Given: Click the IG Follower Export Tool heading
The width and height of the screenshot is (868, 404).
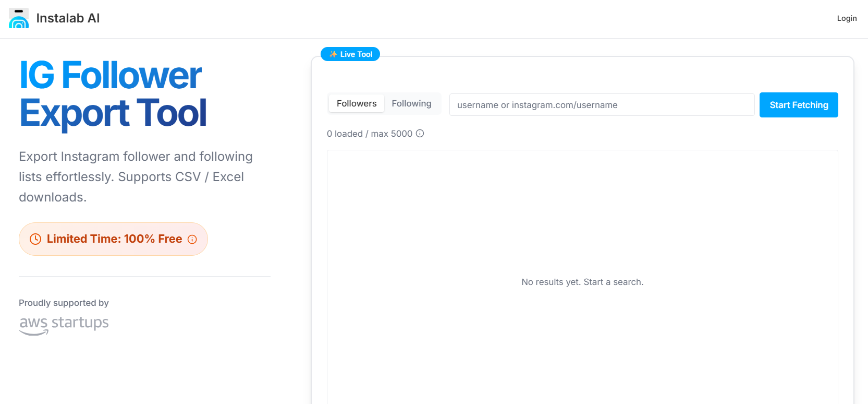Looking at the screenshot, I should click(113, 94).
